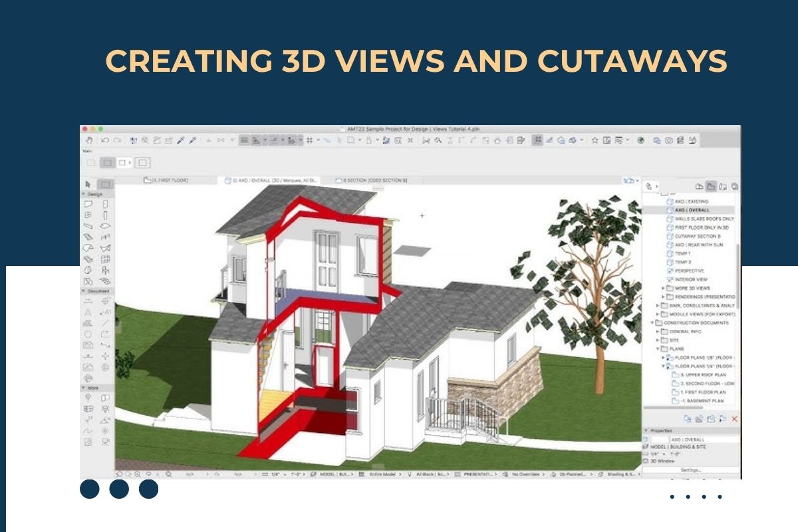Click the zoom control at the bottom left
Screen dimensions: 798x532
[138, 475]
